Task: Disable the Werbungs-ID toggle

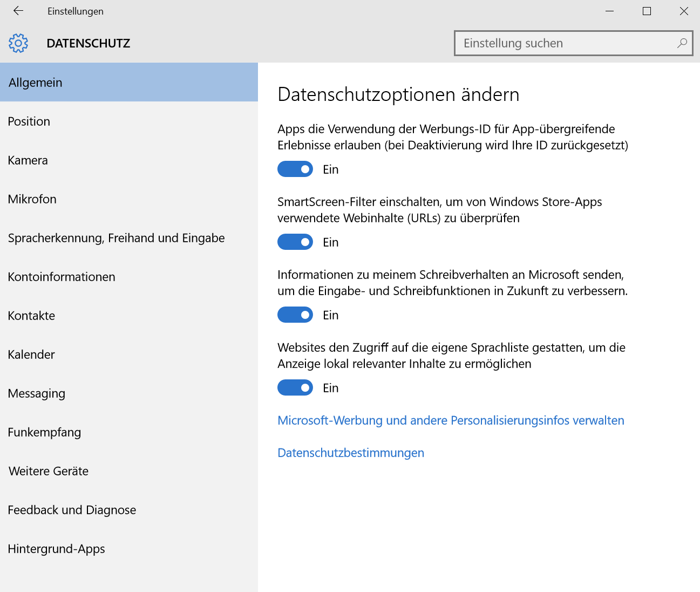Action: [x=295, y=169]
